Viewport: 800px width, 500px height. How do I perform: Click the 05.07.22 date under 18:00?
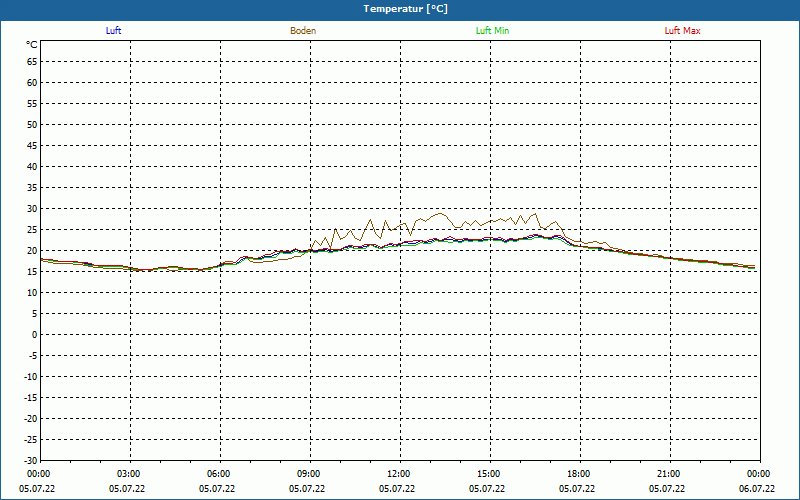tap(577, 489)
